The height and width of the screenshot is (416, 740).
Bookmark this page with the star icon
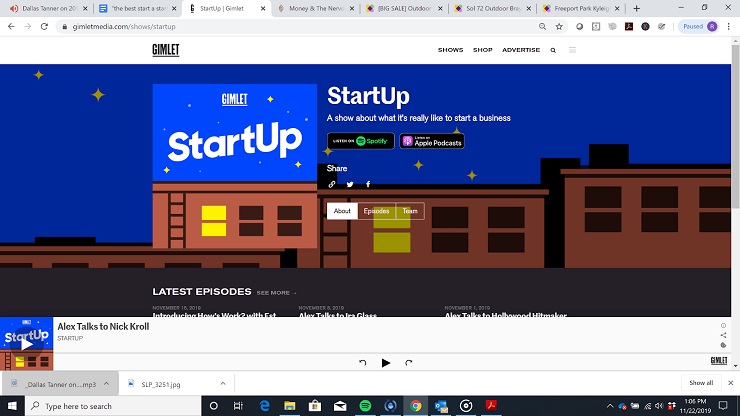pos(559,26)
